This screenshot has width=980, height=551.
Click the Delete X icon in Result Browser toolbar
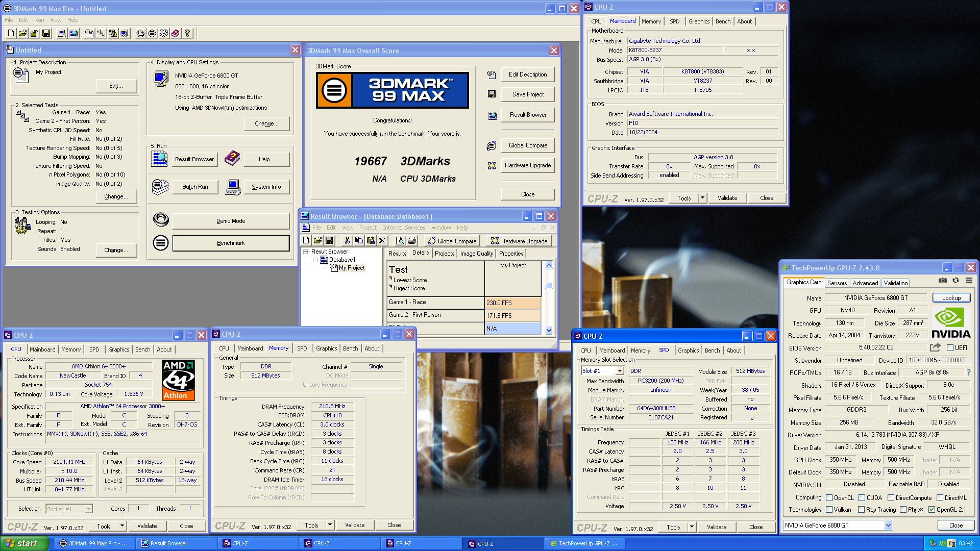382,240
